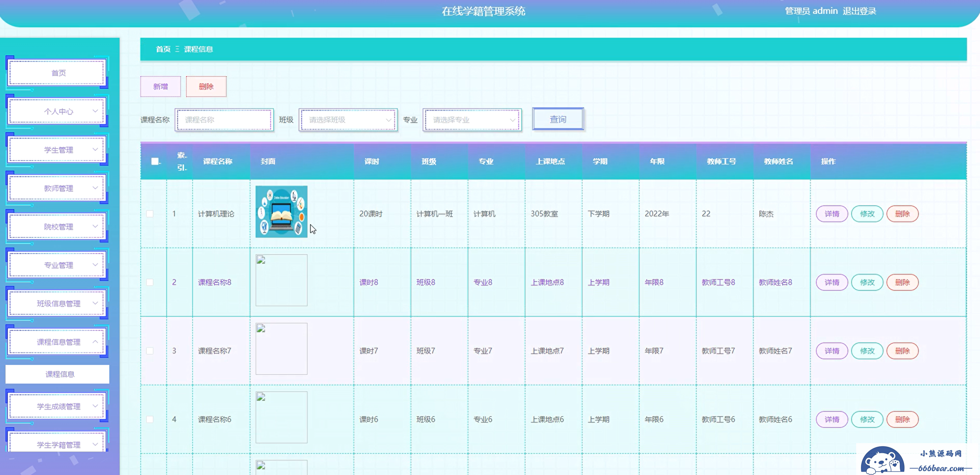The width and height of the screenshot is (980, 475).
Task: Click the 新增 button
Action: tap(161, 87)
